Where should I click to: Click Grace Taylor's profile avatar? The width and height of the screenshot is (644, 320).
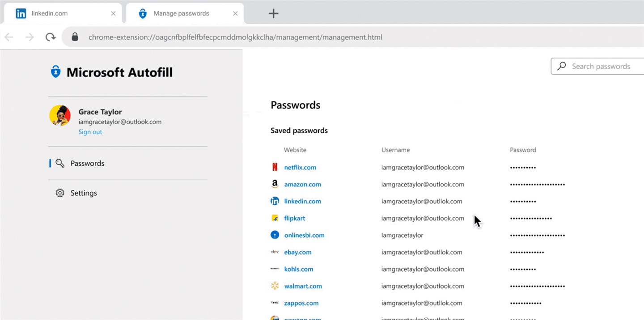coord(60,116)
